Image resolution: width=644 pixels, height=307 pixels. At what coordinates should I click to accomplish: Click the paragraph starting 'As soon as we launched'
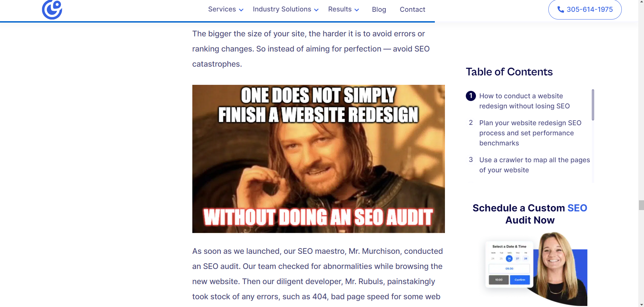pyautogui.click(x=318, y=274)
